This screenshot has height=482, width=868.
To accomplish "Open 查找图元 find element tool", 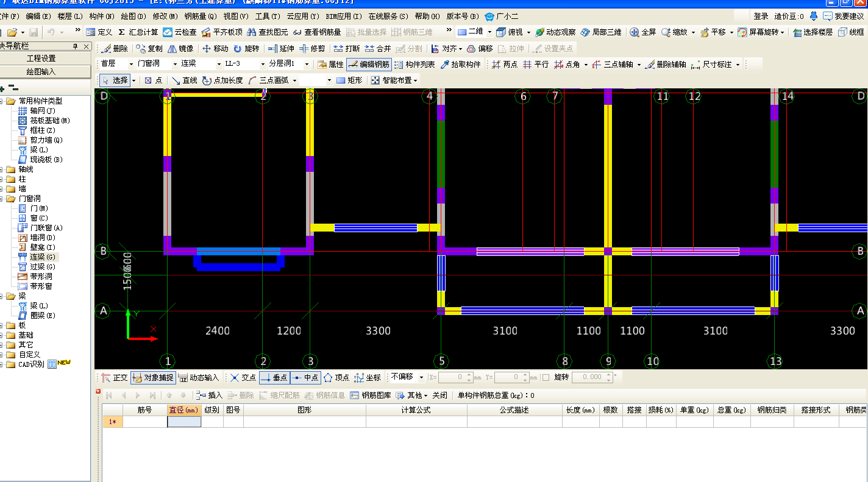I will [268, 32].
